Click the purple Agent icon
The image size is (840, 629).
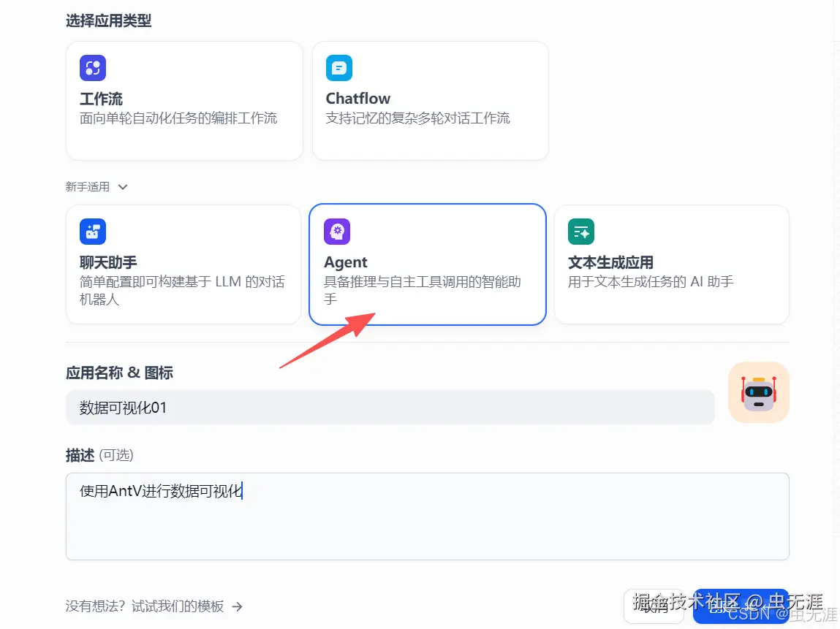[336, 232]
